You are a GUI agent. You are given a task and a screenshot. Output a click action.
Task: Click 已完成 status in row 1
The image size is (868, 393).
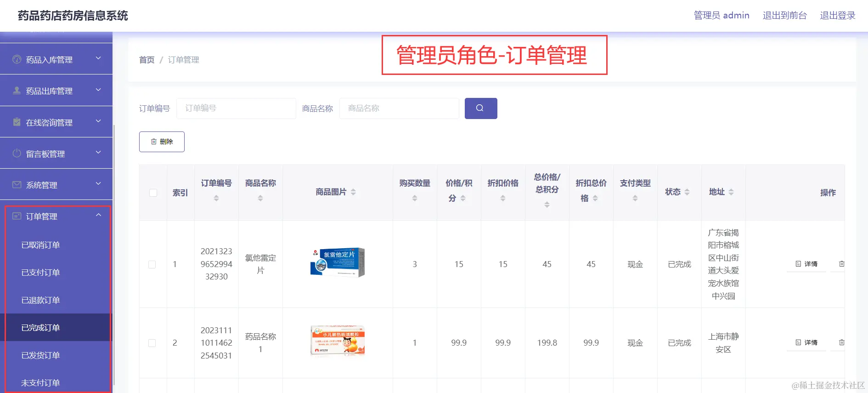pos(679,264)
